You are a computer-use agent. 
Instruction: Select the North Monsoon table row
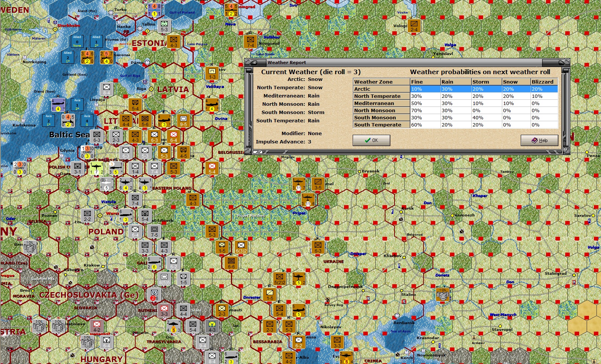click(x=455, y=111)
